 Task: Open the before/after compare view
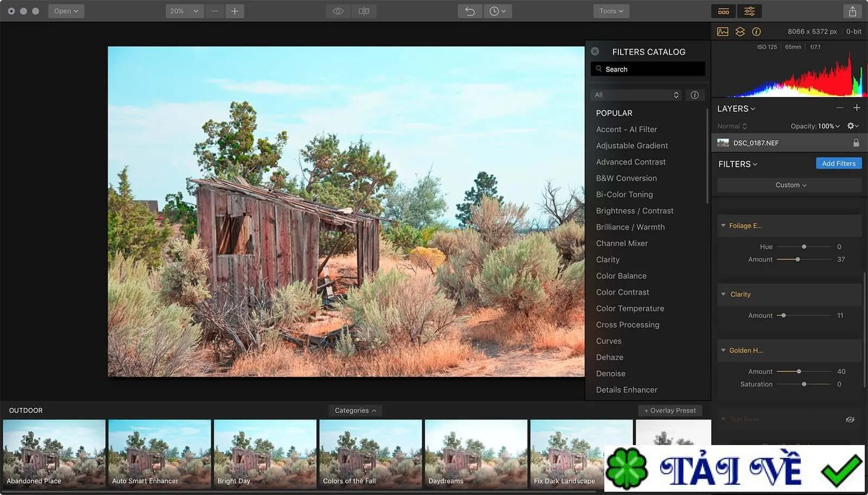coord(364,11)
